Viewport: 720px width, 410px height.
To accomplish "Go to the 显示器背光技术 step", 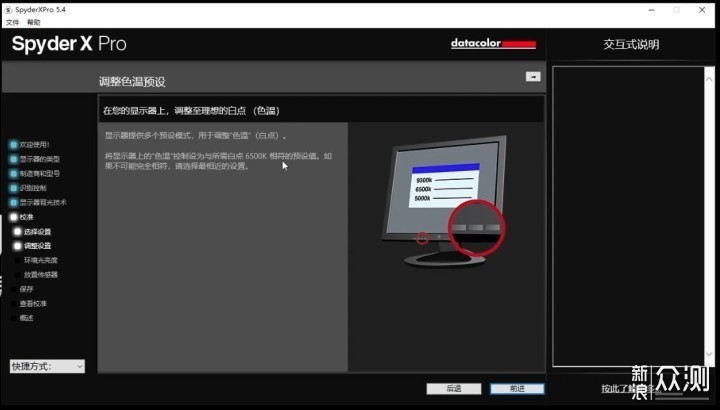I will [x=38, y=202].
